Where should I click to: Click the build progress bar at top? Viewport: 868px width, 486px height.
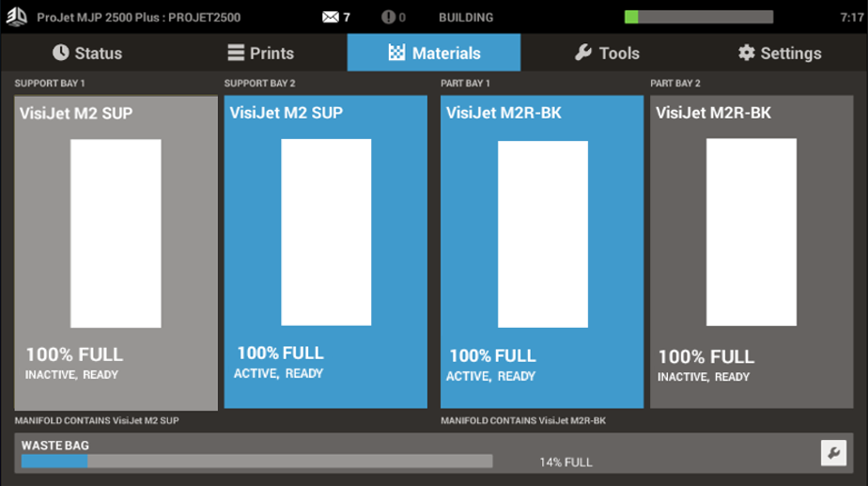point(698,17)
